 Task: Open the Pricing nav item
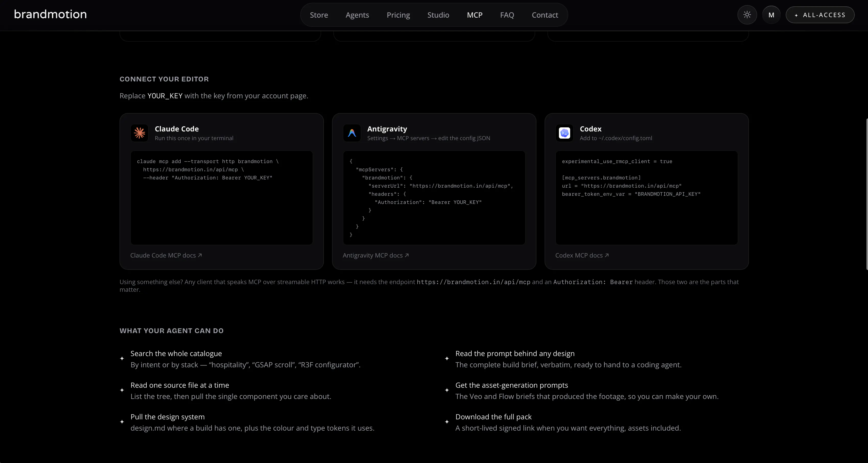click(x=398, y=15)
